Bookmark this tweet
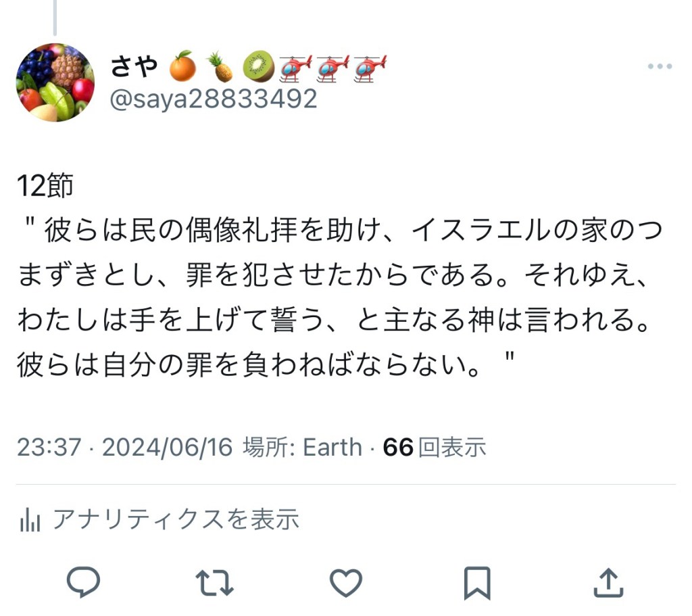Image resolution: width=692 pixels, height=616 pixels. (477, 583)
